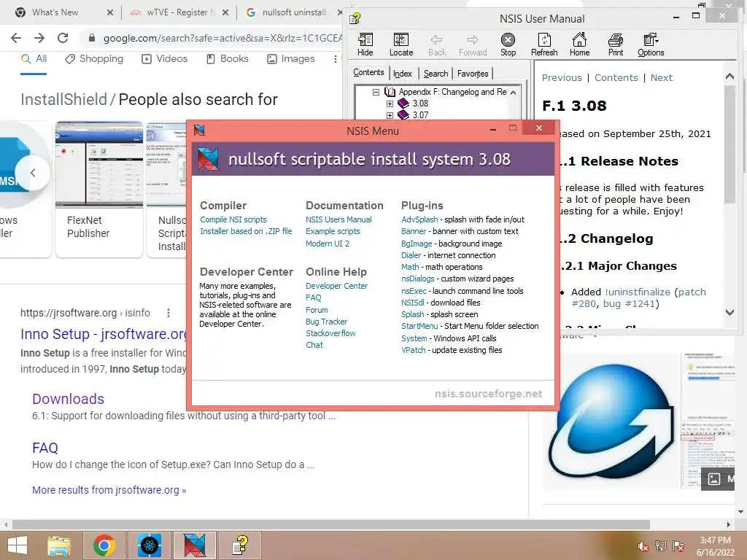Close the What's New Chrome tab
Image resolution: width=747 pixels, height=560 pixels.
[x=110, y=12]
